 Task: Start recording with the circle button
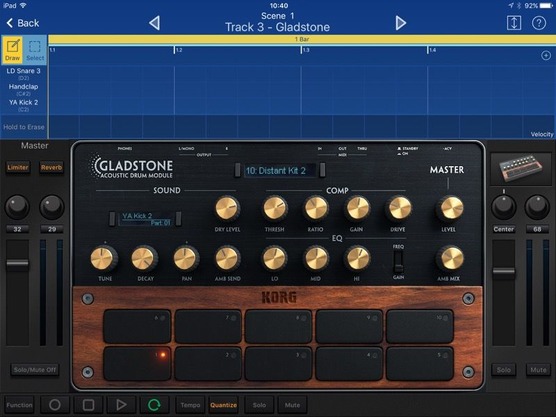click(x=55, y=405)
